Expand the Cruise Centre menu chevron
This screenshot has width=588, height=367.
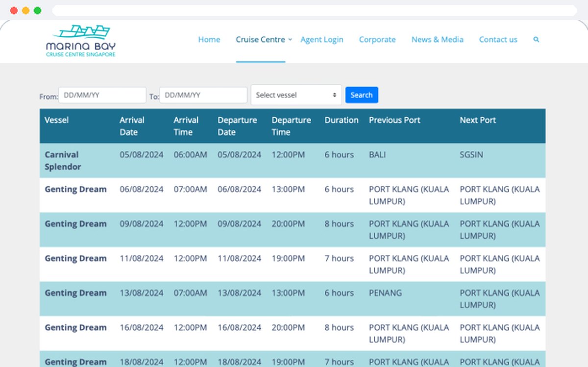pos(290,40)
